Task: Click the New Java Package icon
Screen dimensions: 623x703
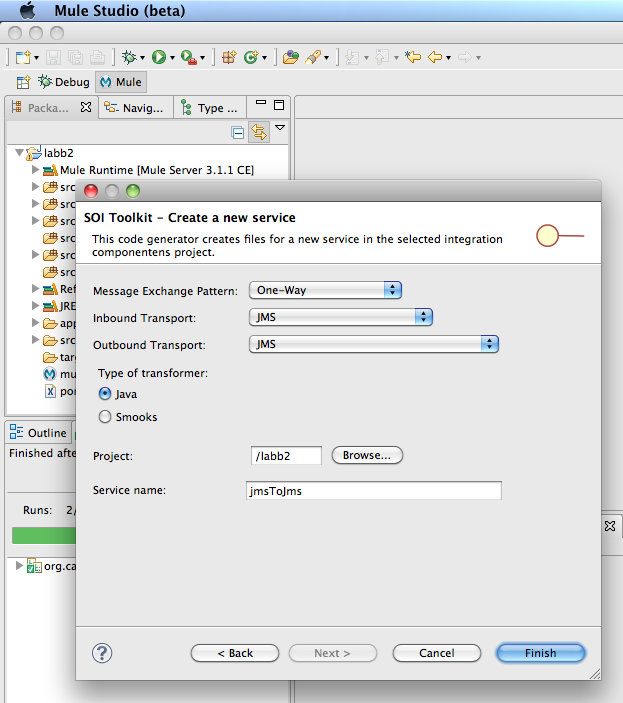Action: (x=229, y=57)
